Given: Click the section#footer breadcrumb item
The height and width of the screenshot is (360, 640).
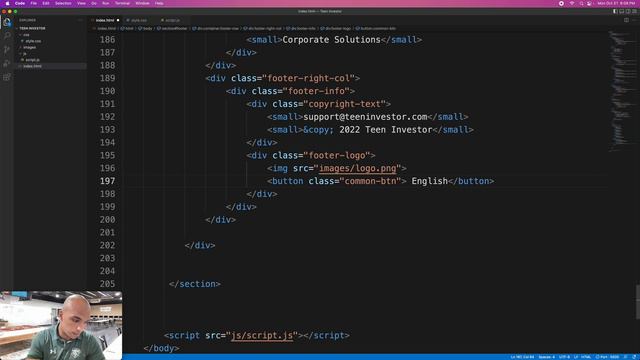Looking at the screenshot, I should (x=173, y=29).
